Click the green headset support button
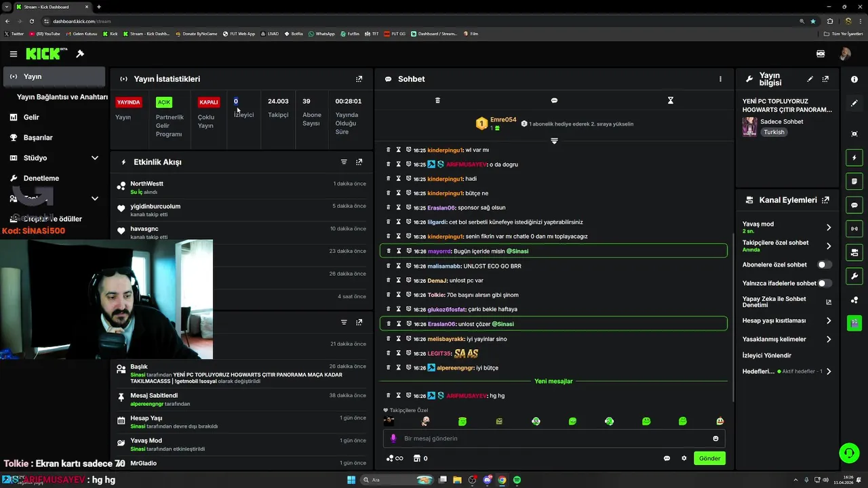The image size is (868, 488). pos(848,453)
